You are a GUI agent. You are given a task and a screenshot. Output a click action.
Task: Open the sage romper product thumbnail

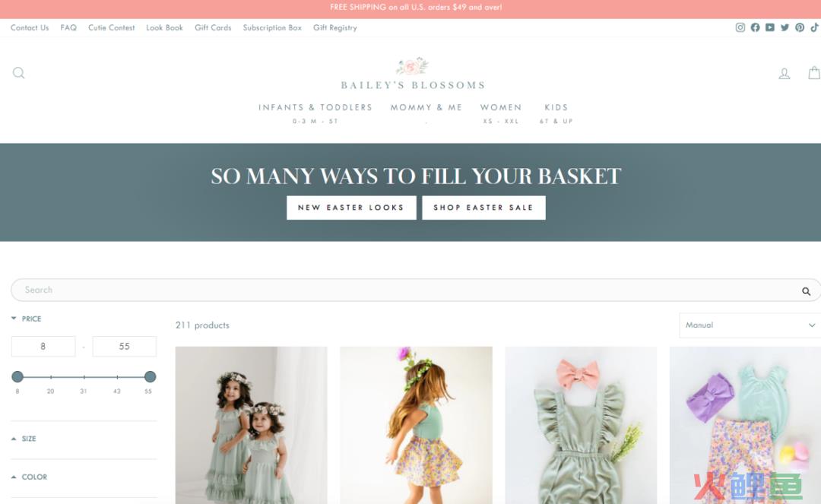[x=581, y=425]
